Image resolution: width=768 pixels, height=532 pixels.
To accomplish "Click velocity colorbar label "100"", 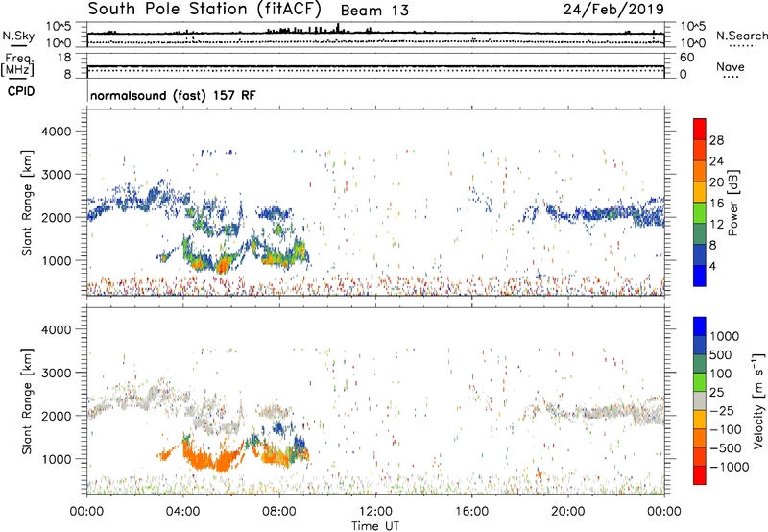I will (721, 374).
